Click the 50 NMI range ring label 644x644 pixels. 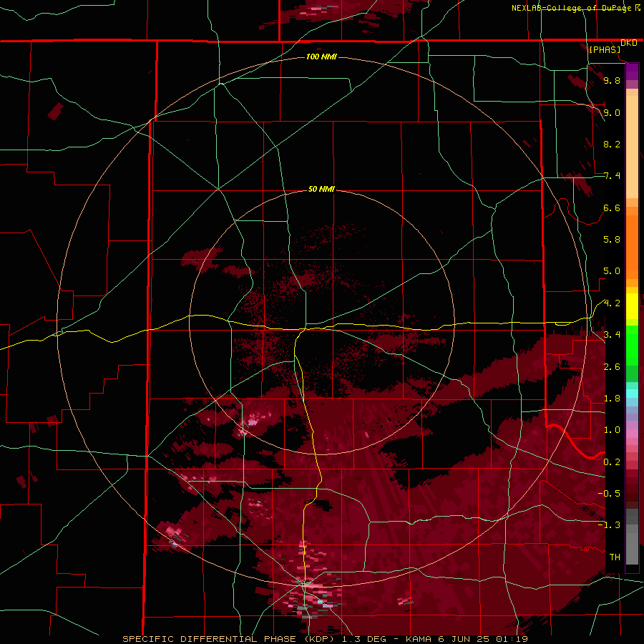click(x=321, y=189)
